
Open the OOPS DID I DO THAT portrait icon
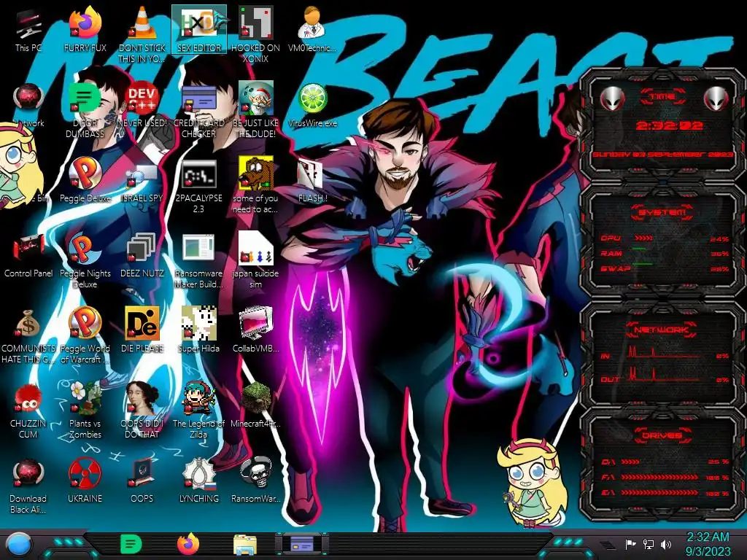point(142,410)
